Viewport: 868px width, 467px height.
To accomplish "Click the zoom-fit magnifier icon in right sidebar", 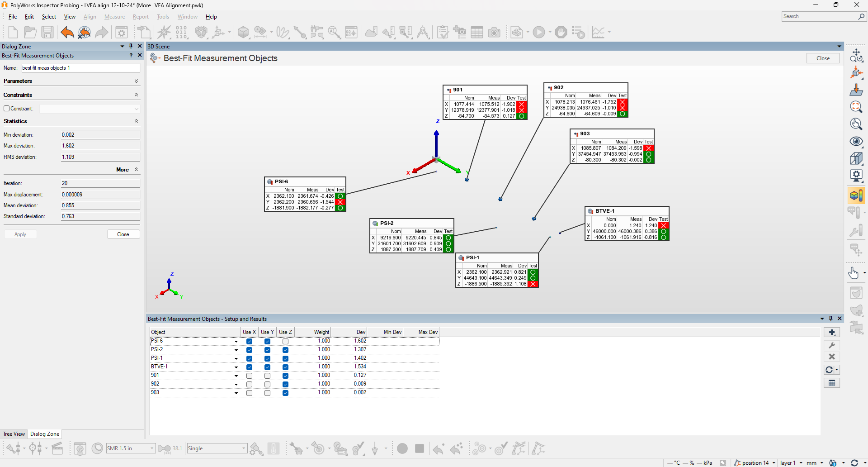I will (x=856, y=107).
